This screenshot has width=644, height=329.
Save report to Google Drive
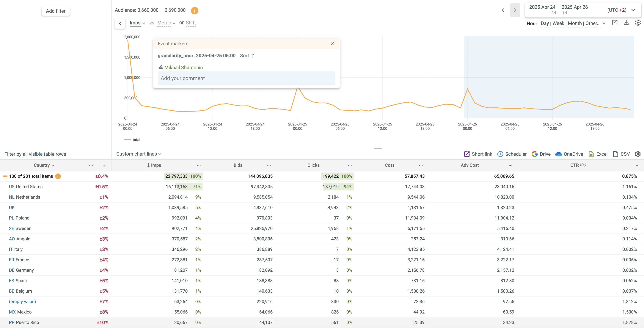click(x=541, y=154)
